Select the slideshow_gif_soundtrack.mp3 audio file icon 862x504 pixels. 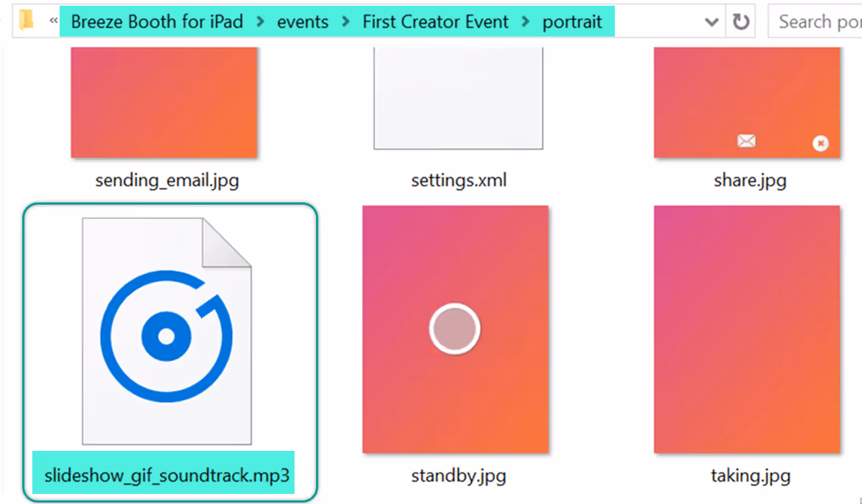[x=167, y=331]
